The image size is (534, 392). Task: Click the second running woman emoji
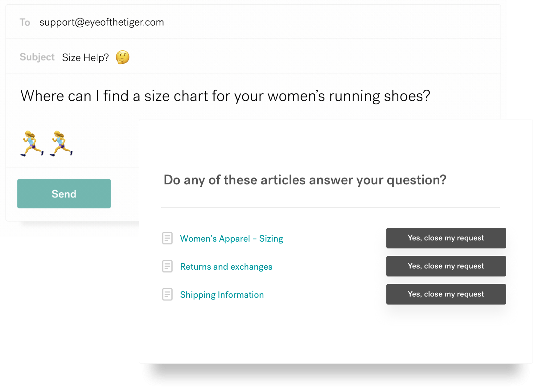click(61, 143)
